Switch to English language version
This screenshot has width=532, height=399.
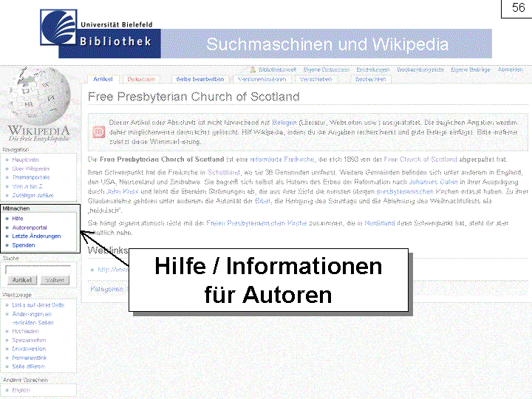tap(21, 390)
